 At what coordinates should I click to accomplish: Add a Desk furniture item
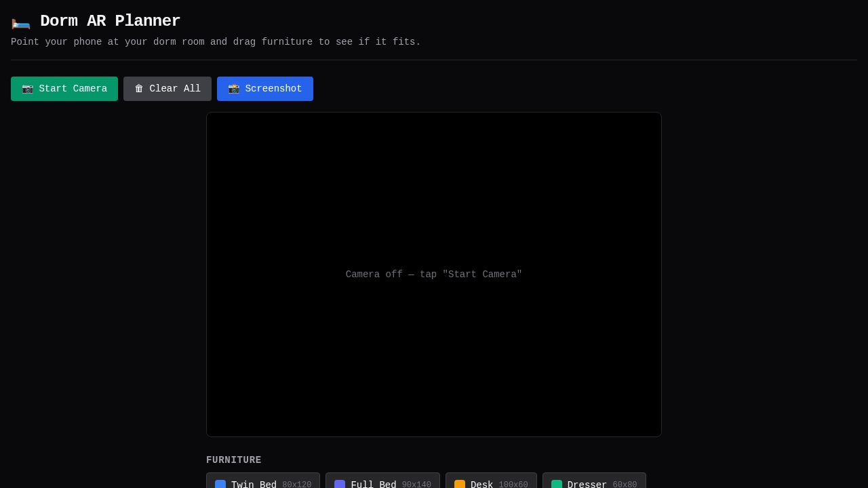(491, 481)
